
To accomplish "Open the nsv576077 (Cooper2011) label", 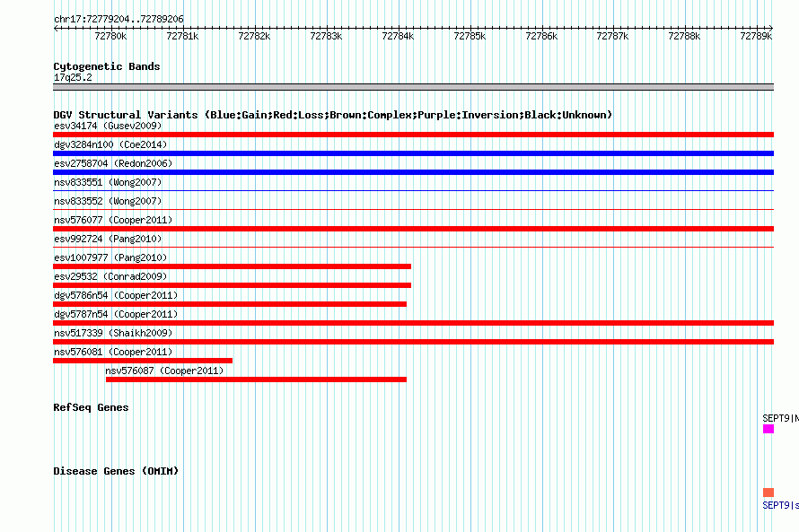I will pyautogui.click(x=113, y=220).
